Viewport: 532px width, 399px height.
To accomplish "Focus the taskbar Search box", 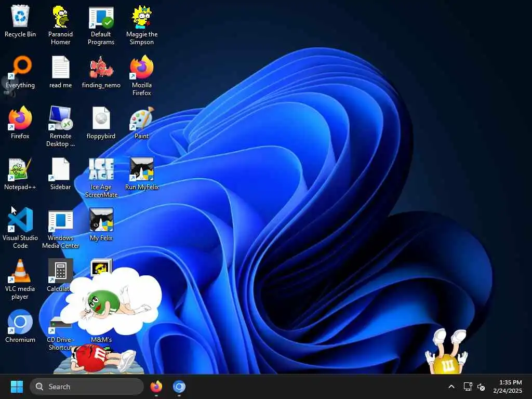I will (87, 387).
